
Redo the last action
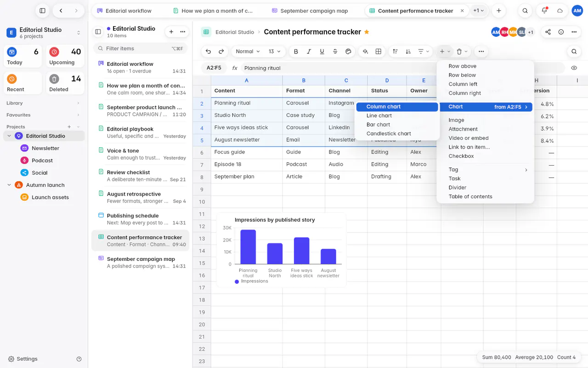tap(221, 52)
